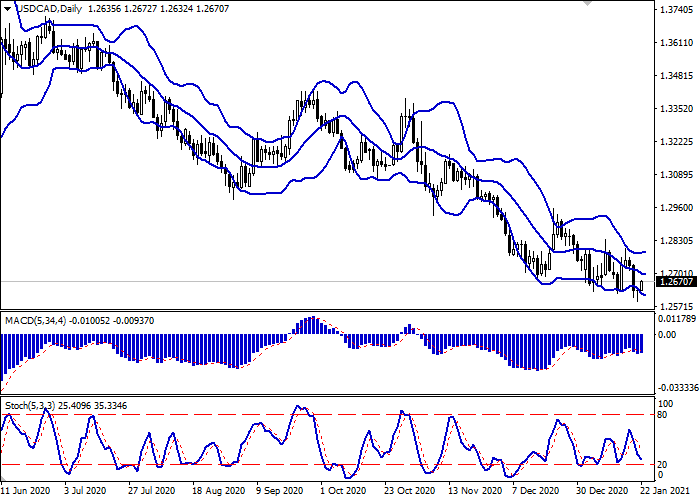Click the Stochastic 80 level label
This screenshot has width=700, height=500.
pyautogui.click(x=662, y=415)
